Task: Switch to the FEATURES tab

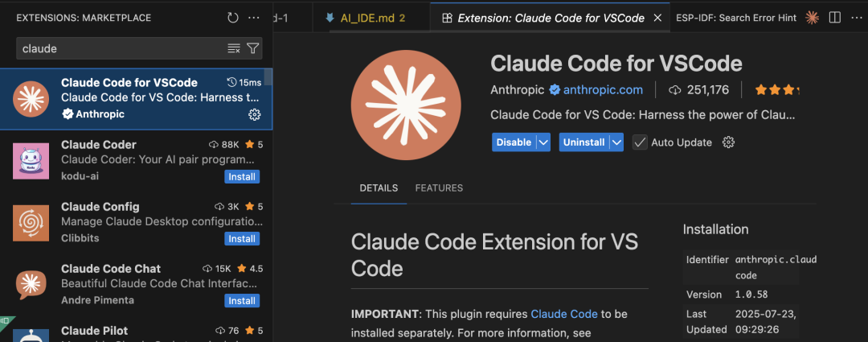Action: [439, 188]
